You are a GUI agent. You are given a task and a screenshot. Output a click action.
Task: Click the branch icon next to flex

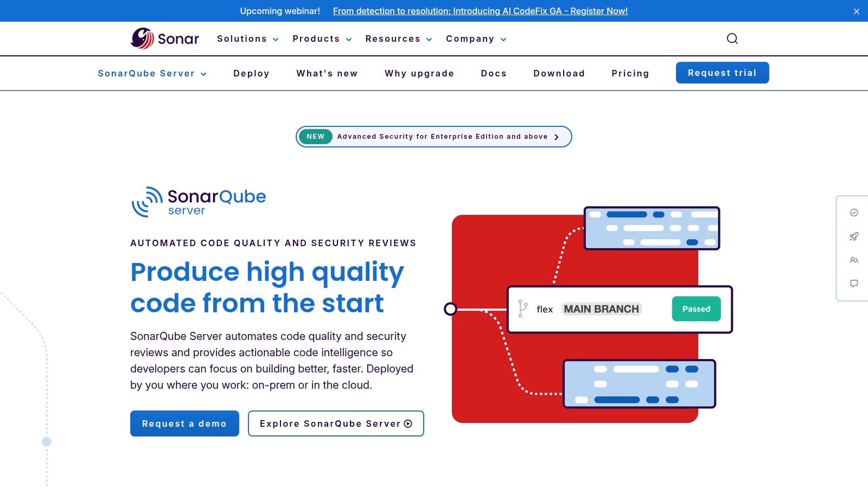[522, 309]
